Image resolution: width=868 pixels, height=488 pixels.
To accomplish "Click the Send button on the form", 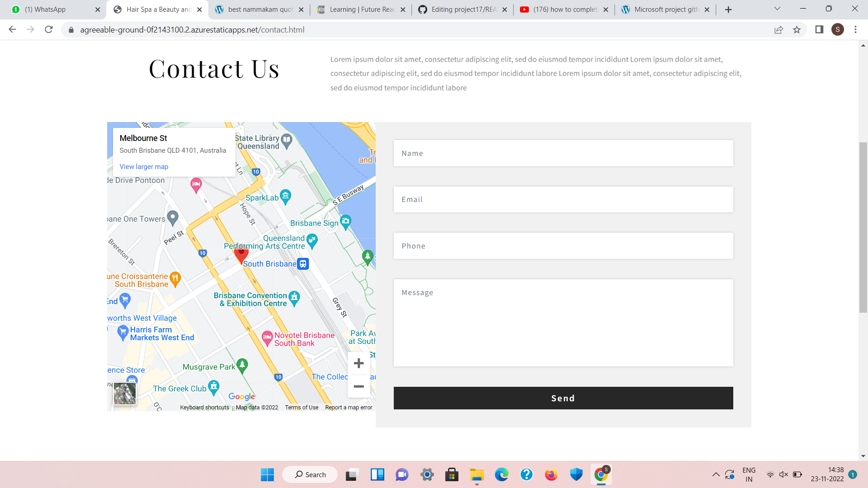I will 563,398.
